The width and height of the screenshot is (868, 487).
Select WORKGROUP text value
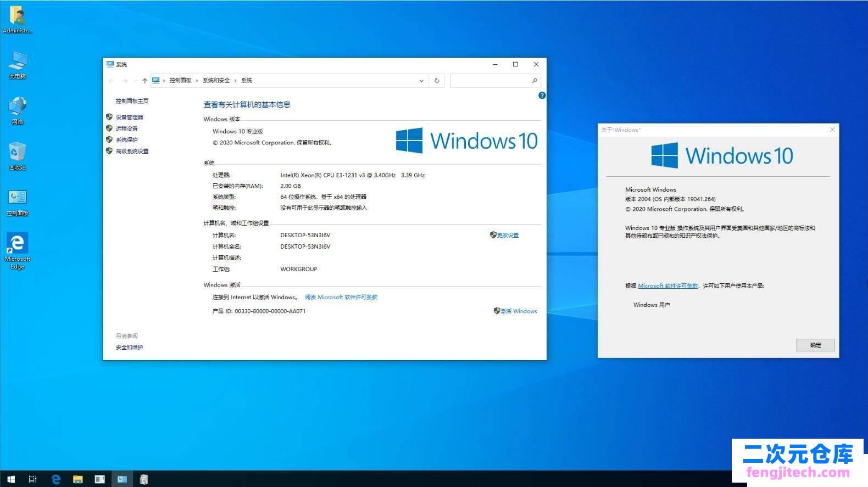coord(299,269)
